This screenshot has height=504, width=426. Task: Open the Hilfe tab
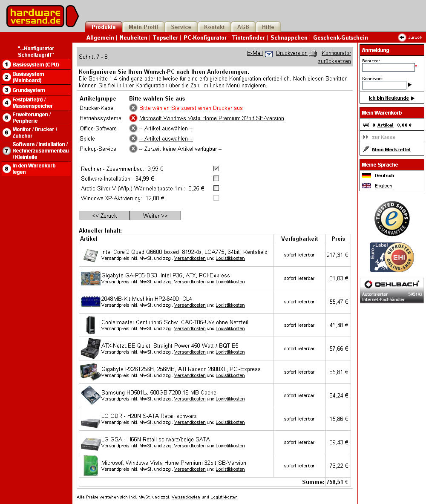(268, 27)
